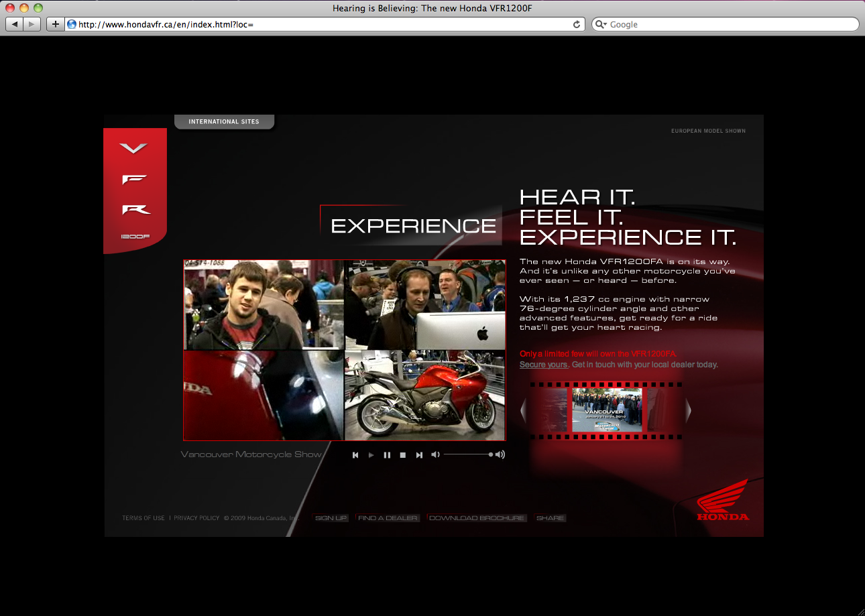Click the '© 2009 Honda Canada, Inc.' text
This screenshot has height=616, width=865.
(262, 518)
